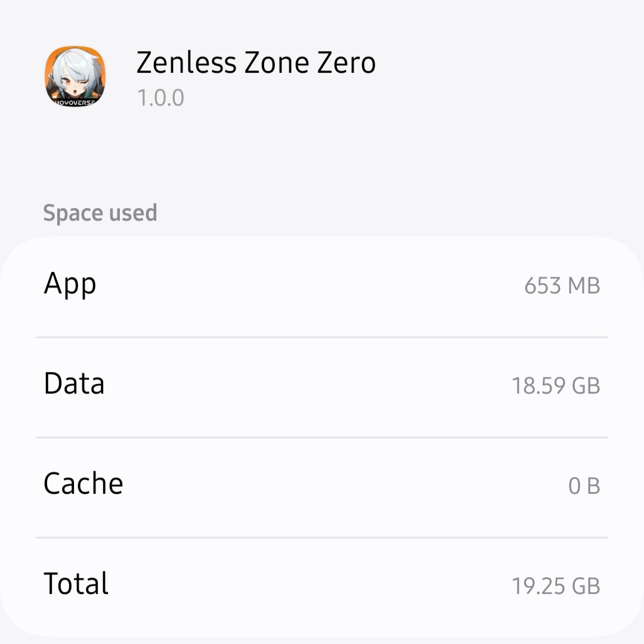The height and width of the screenshot is (644, 644).
Task: Click the GB unit in the Data row
Action: 586,386
